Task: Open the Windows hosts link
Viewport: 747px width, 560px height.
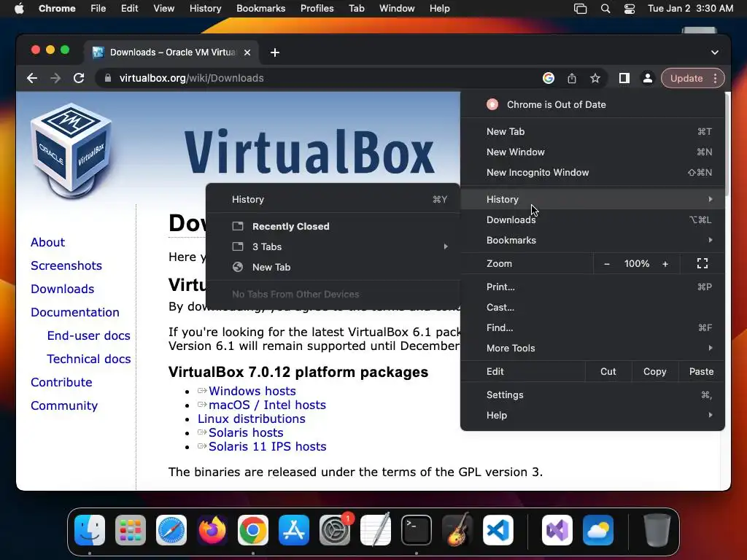Action: [252, 391]
